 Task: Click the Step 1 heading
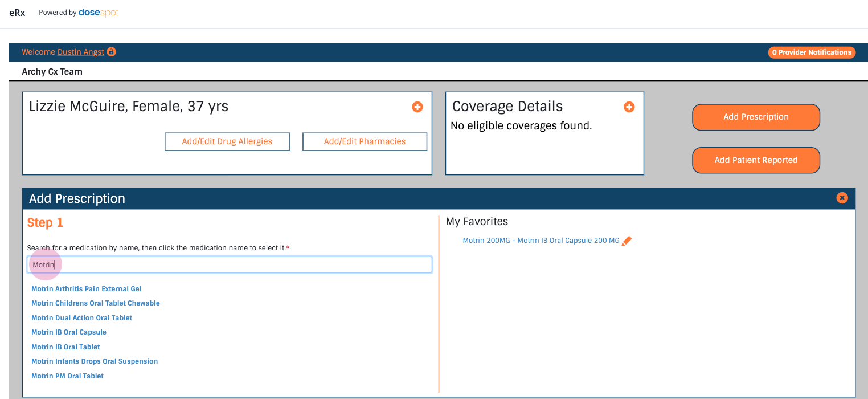coord(45,223)
